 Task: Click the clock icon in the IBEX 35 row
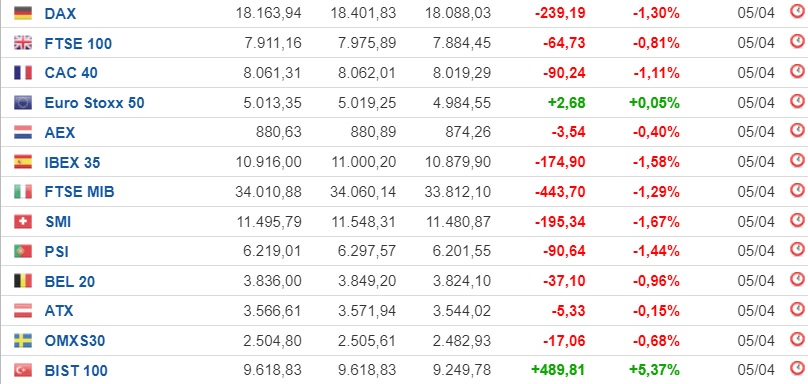[797, 160]
